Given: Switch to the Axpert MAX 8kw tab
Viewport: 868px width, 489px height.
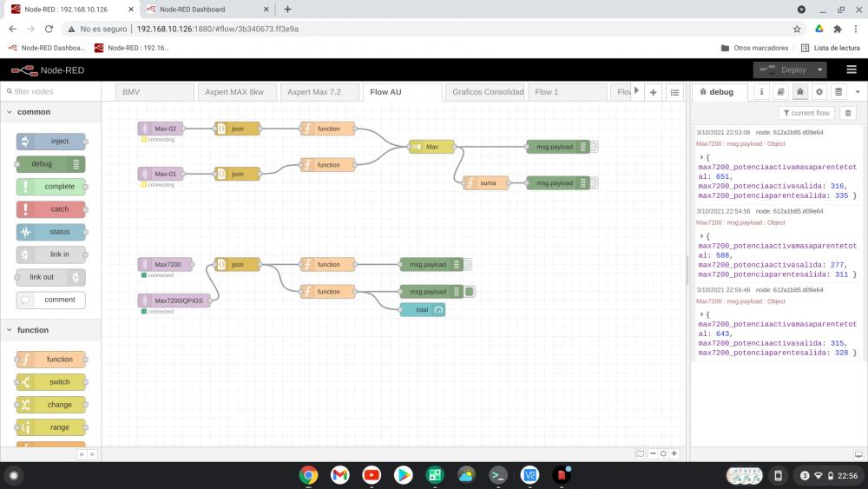Looking at the screenshot, I should 238,92.
